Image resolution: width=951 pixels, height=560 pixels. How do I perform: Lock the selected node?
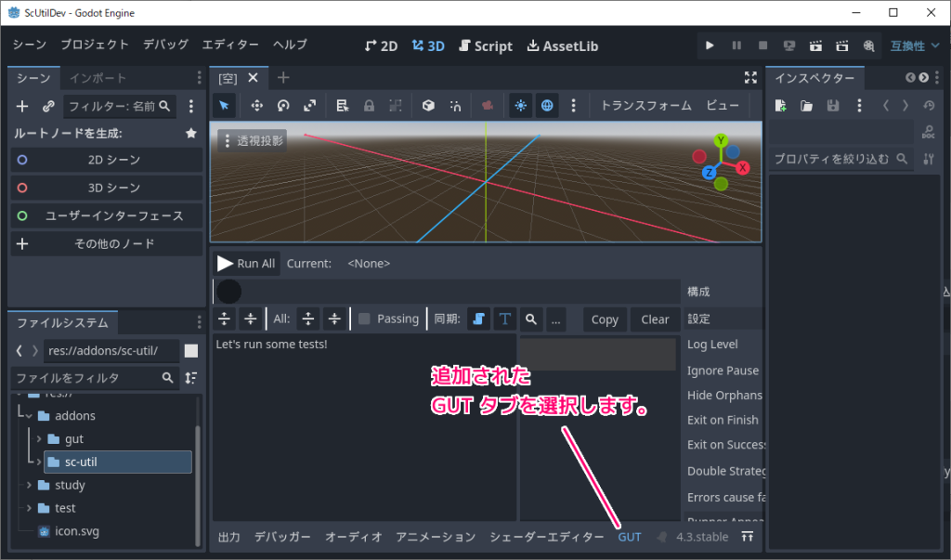click(369, 106)
